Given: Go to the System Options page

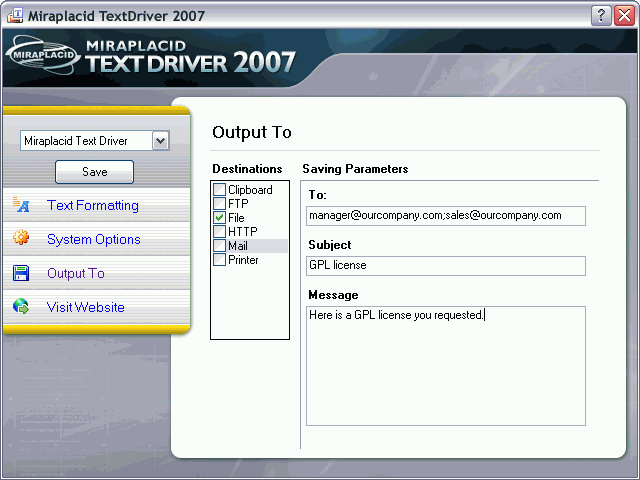Looking at the screenshot, I should coord(93,239).
